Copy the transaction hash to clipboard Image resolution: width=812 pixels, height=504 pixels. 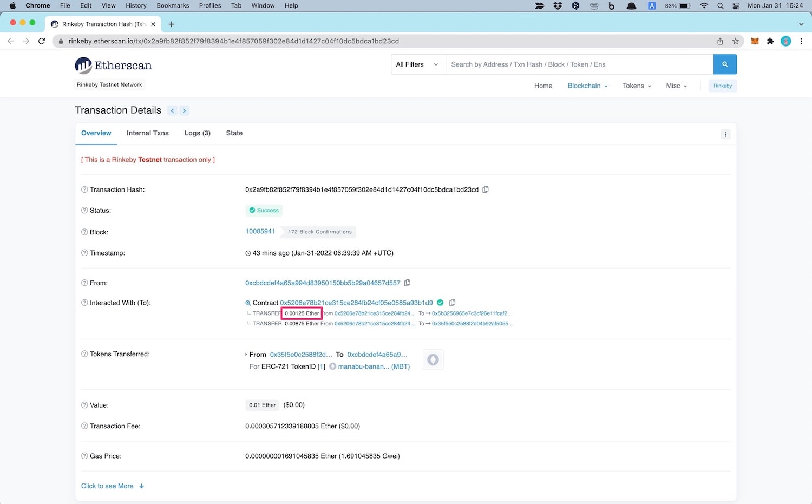tap(486, 189)
